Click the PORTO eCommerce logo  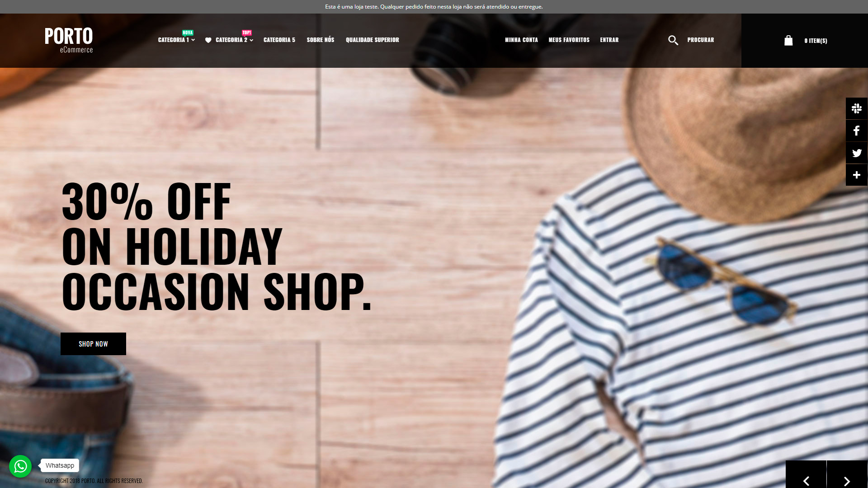pyautogui.click(x=69, y=40)
